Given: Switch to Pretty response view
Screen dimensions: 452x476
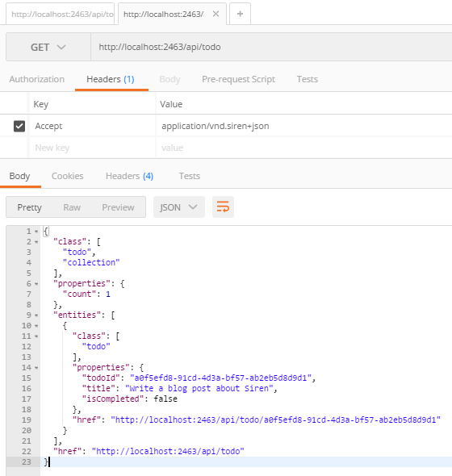Looking at the screenshot, I should pos(30,207).
